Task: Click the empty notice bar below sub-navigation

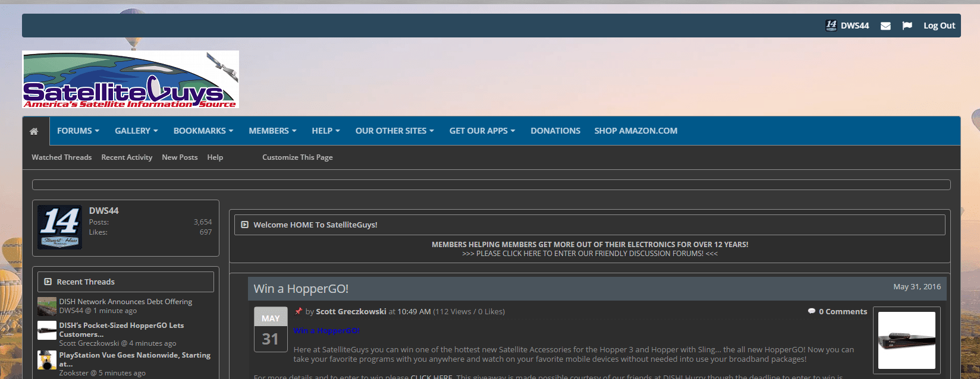Action: 491,185
